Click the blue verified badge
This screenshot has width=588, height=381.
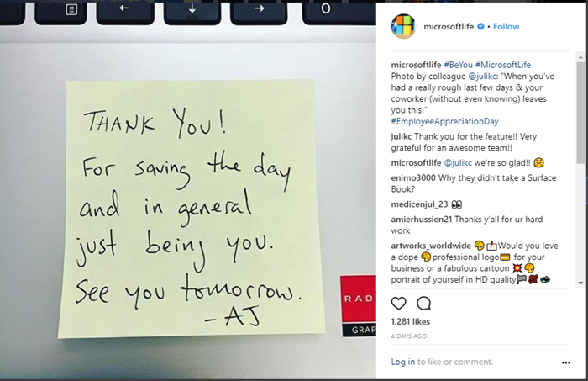[x=480, y=27]
